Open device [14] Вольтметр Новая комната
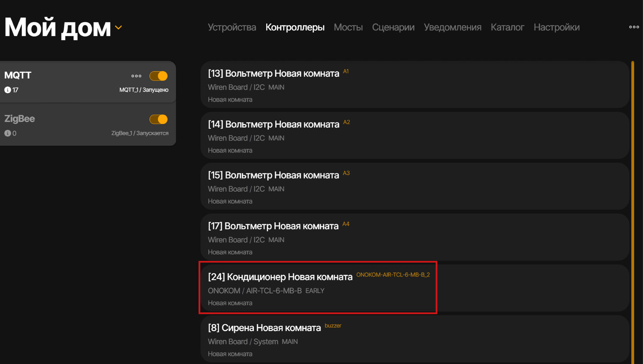This screenshot has width=643, height=364. pyautogui.click(x=415, y=135)
